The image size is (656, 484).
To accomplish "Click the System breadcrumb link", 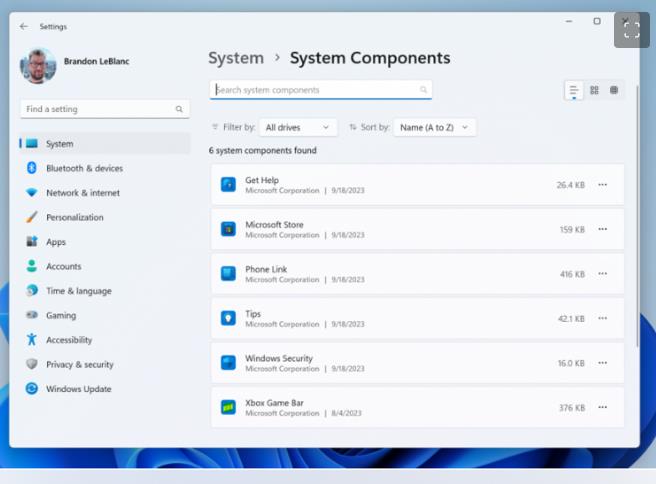I will click(x=236, y=58).
